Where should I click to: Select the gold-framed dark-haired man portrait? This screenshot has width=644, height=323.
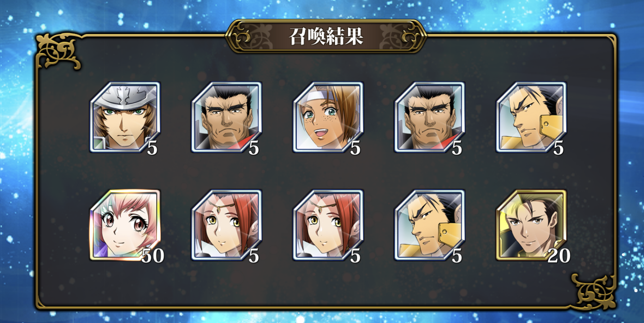pyautogui.click(x=531, y=225)
